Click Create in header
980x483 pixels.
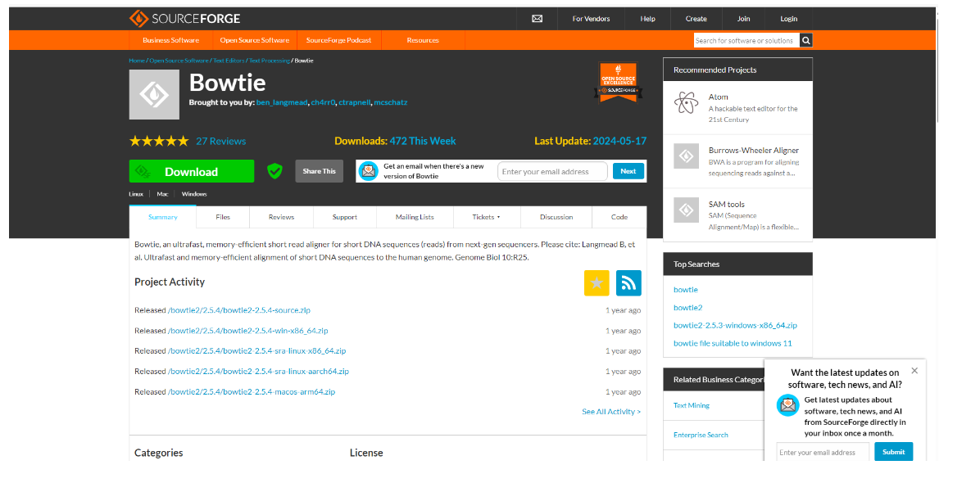pos(696,19)
